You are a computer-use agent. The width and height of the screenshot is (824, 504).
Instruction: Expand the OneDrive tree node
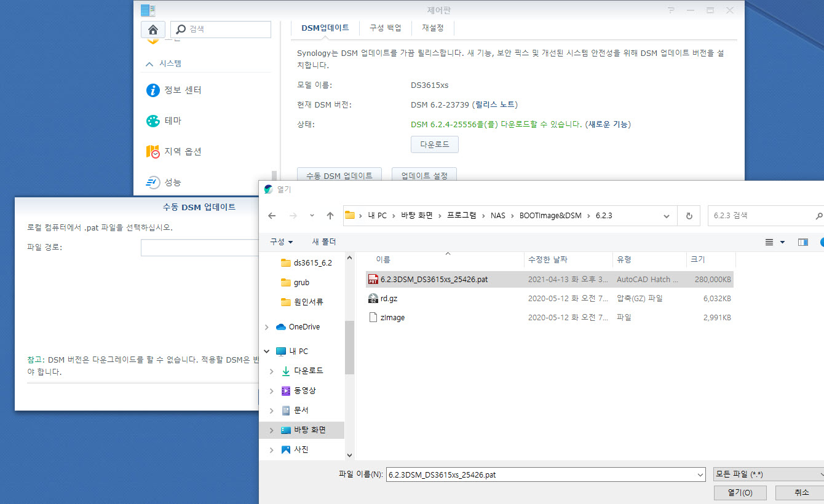click(x=266, y=327)
